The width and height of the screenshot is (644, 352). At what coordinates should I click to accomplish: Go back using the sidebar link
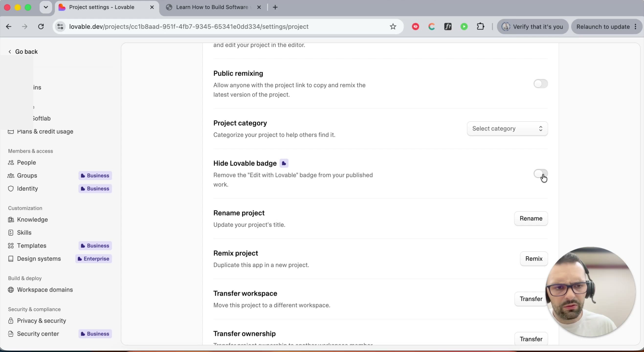[23, 52]
